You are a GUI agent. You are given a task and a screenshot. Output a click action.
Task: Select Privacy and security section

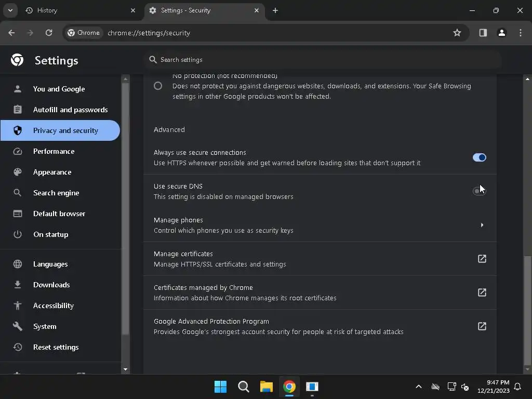click(60, 130)
